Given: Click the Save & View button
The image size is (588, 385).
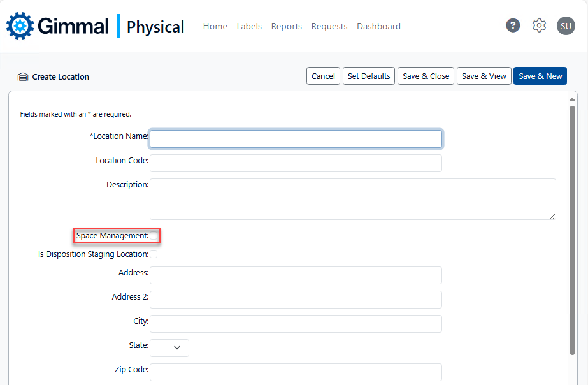Looking at the screenshot, I should click(484, 76).
